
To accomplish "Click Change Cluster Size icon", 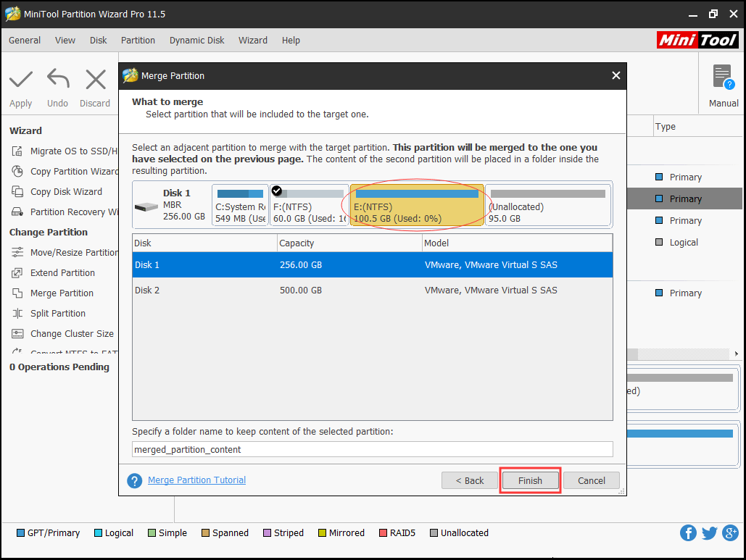I will click(17, 334).
